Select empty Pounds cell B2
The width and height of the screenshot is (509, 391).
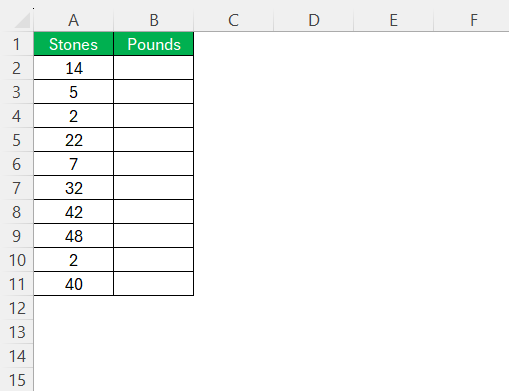pyautogui.click(x=154, y=68)
